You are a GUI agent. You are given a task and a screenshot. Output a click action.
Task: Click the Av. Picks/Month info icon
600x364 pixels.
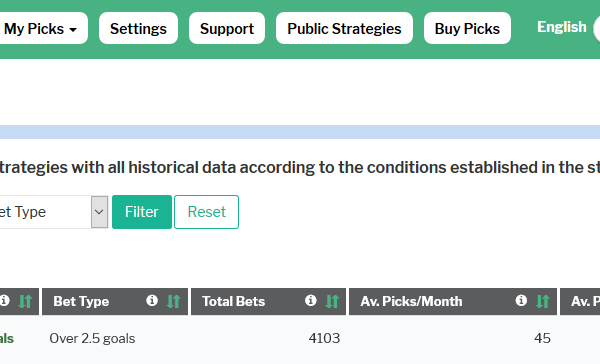pyautogui.click(x=521, y=301)
